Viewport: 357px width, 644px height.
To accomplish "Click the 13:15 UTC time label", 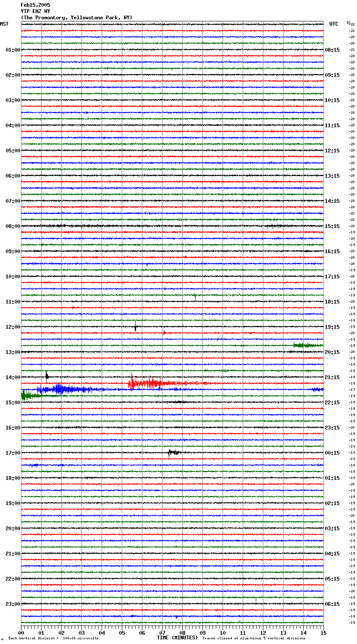I will (x=332, y=176).
